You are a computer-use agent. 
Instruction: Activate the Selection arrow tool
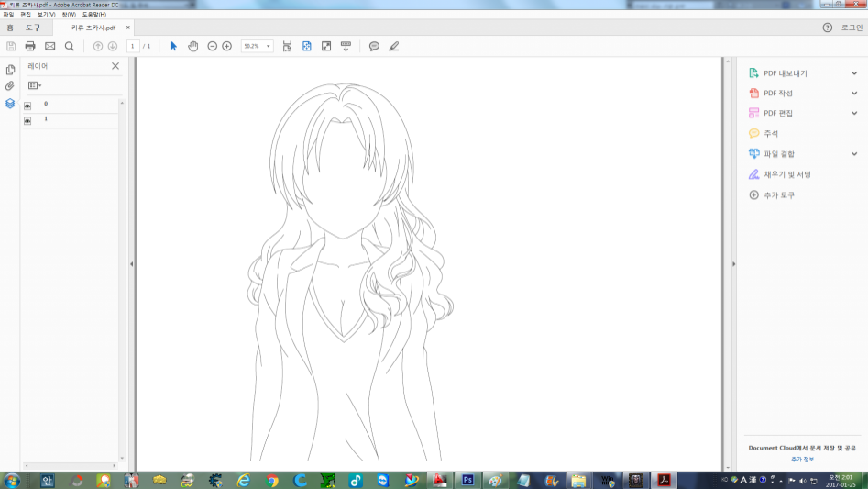174,47
